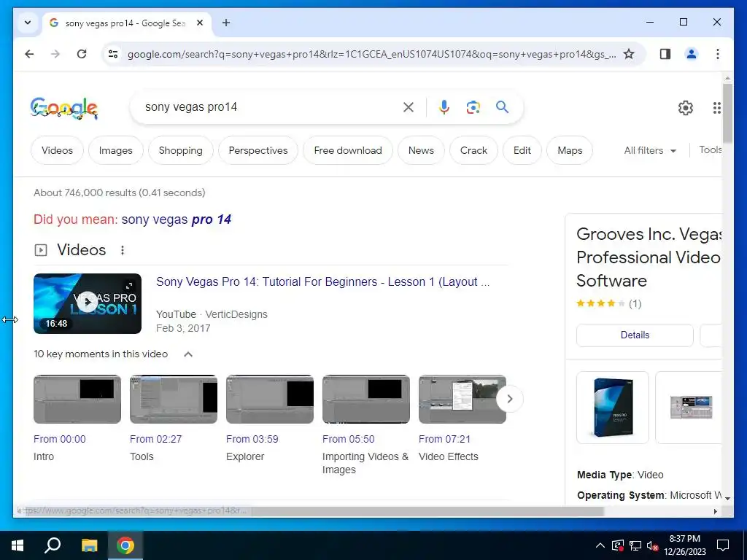Open 'Sony Vegas Pro 14: Tutorial For Beginners' link
The image size is (747, 560).
point(322,282)
